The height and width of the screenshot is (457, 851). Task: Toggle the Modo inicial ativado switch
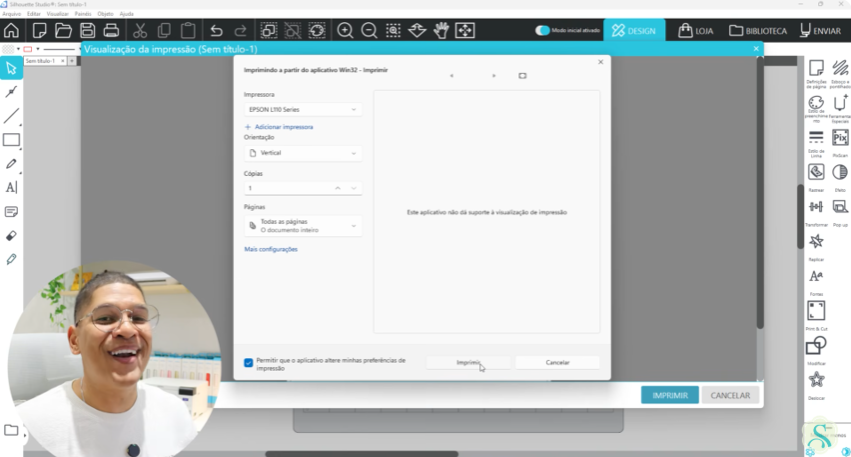pyautogui.click(x=542, y=30)
